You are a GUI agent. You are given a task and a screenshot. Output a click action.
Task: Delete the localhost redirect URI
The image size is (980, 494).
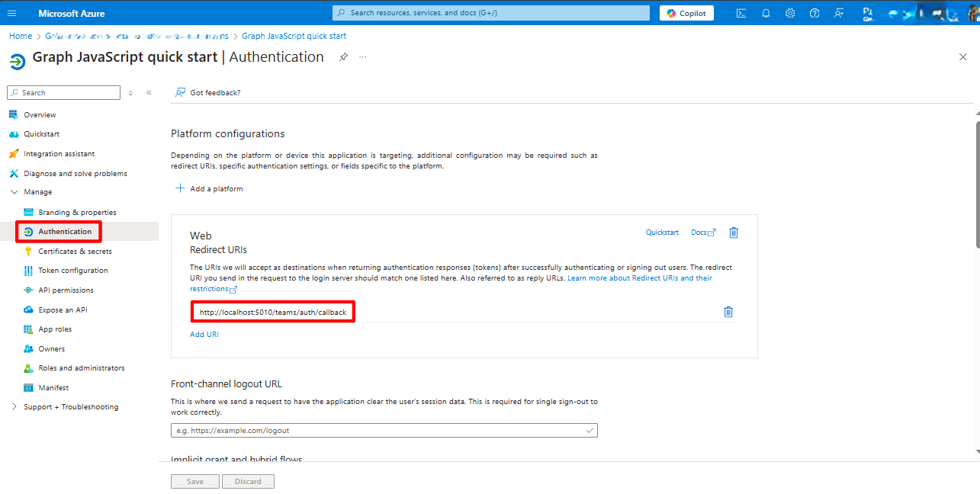pos(728,312)
